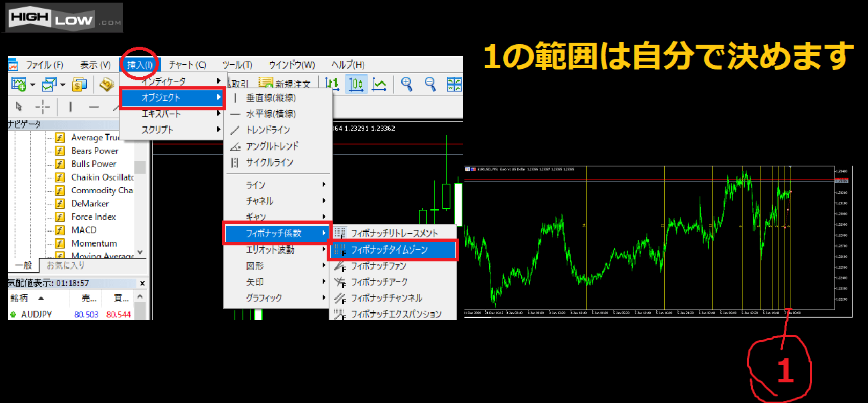Click the zoom in magnifier icon
Screen dimensions: 868x403
406,84
